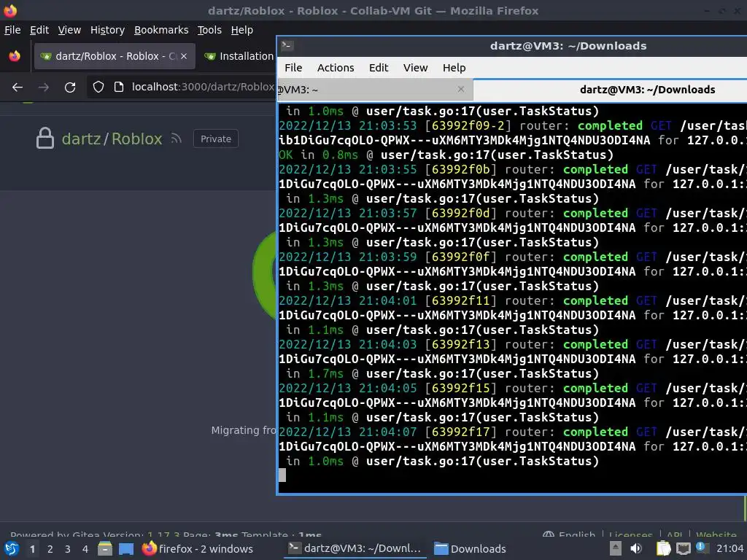Click log ID [63992f0b] in terminal

[x=461, y=169]
